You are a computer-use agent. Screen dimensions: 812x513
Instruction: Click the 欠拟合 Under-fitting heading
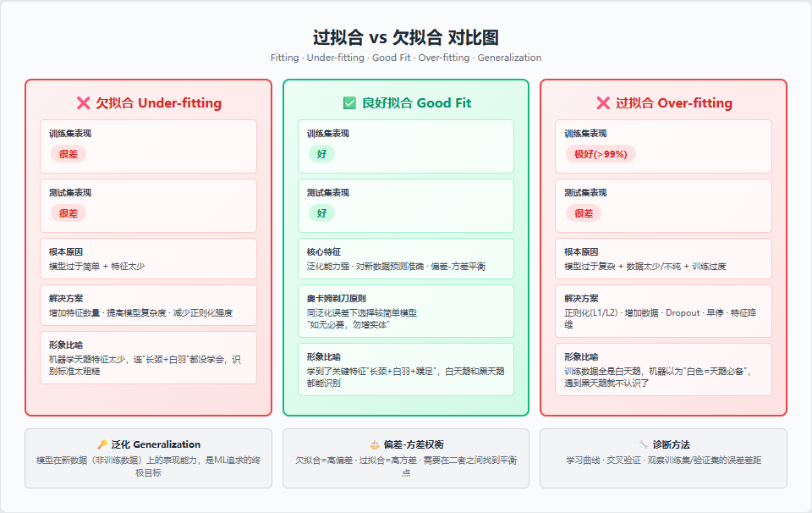pos(158,103)
